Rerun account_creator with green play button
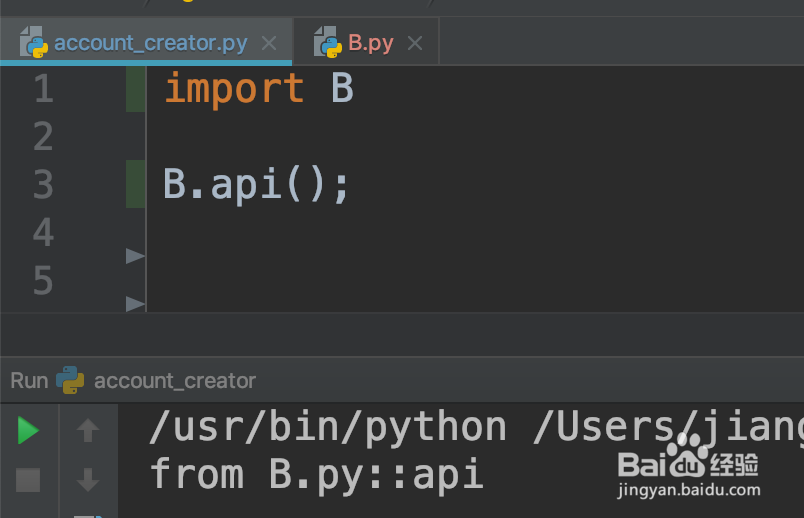This screenshot has width=804, height=518. [28, 430]
